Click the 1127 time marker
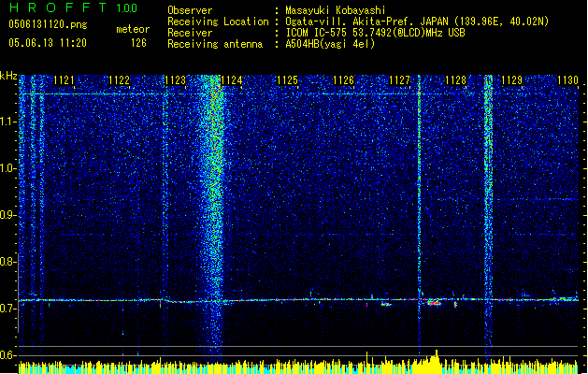This screenshot has width=588, height=374. pyautogui.click(x=400, y=80)
